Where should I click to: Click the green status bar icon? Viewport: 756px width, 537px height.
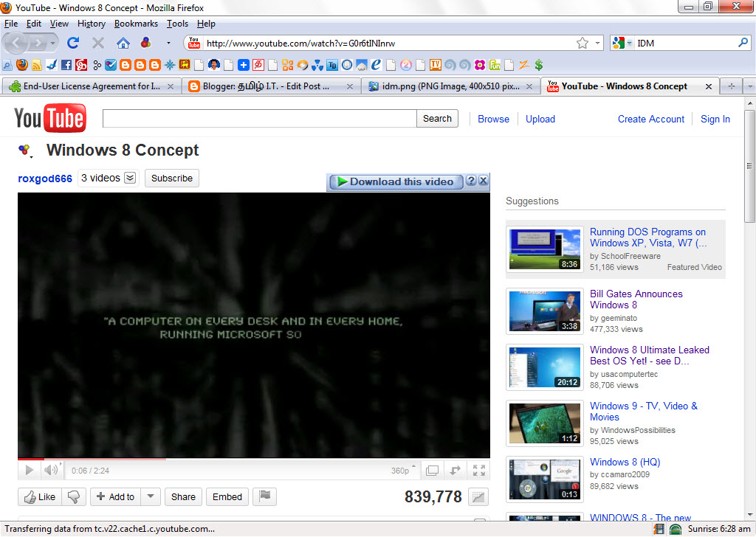tap(676, 530)
